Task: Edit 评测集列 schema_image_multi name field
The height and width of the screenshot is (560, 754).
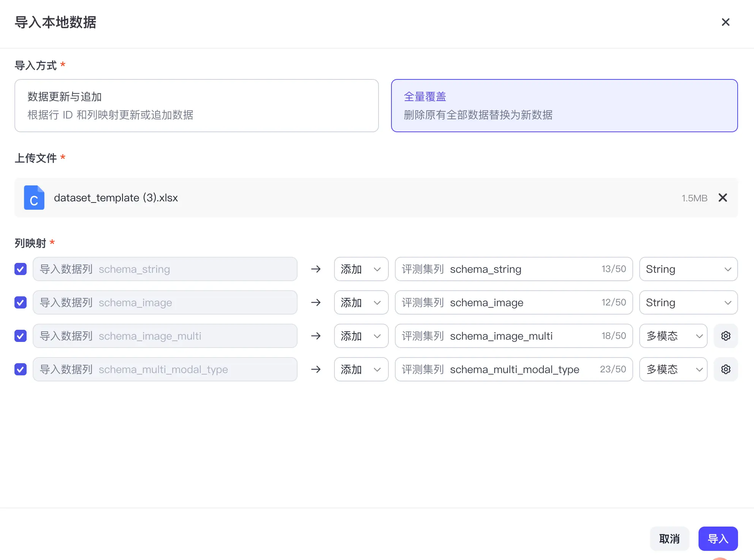Action: tap(514, 336)
